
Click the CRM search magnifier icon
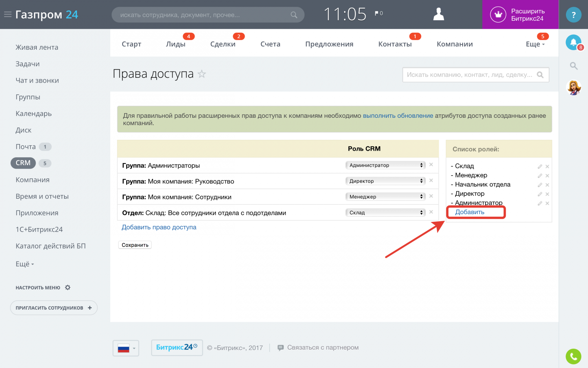[540, 75]
